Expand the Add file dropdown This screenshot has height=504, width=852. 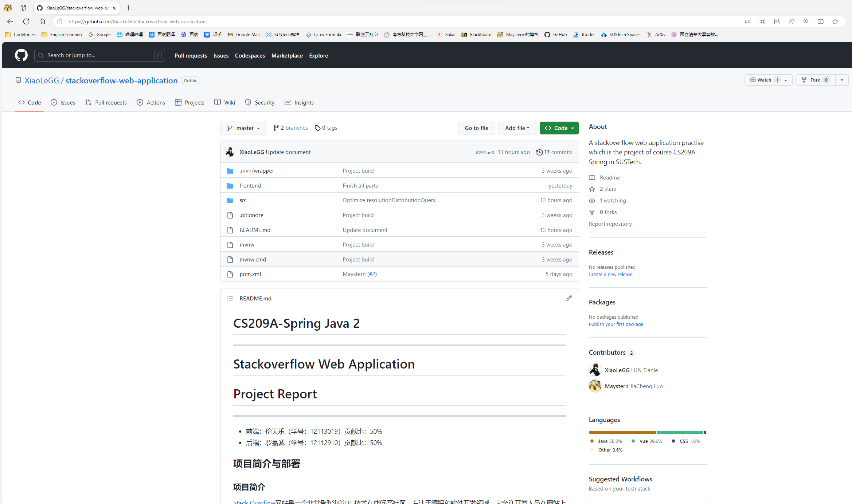click(517, 128)
